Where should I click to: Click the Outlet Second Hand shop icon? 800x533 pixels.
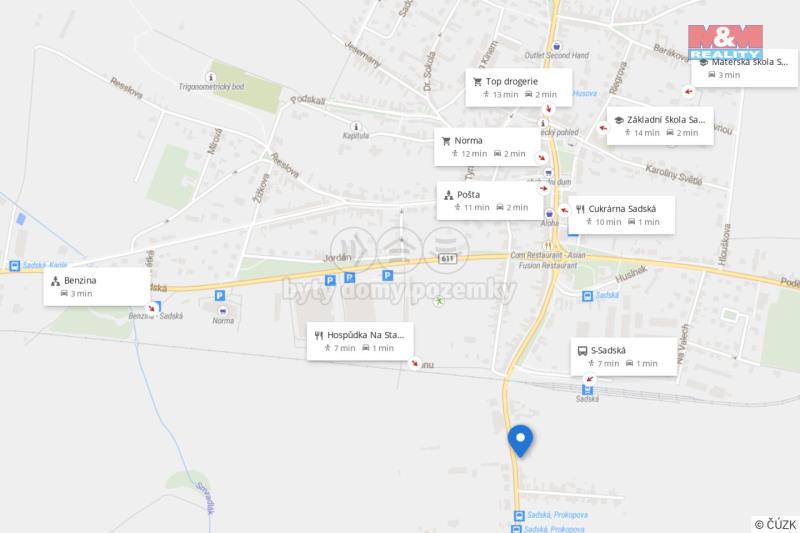point(557,46)
